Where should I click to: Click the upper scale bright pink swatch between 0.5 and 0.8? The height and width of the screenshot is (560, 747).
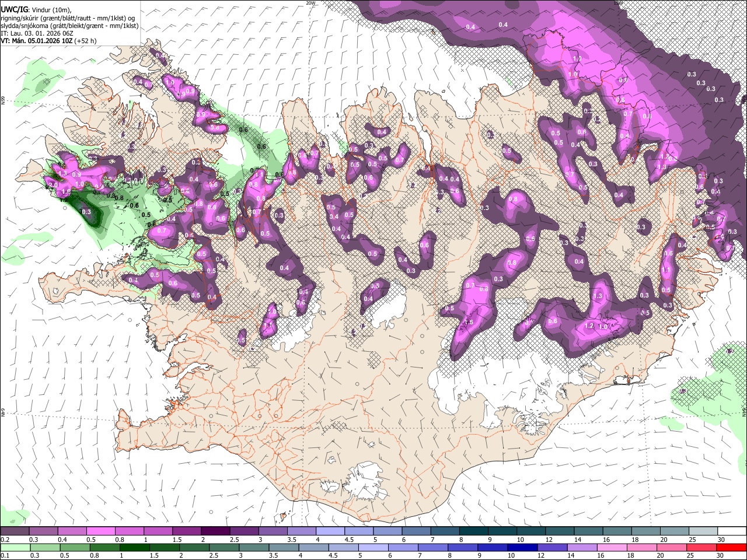click(100, 531)
